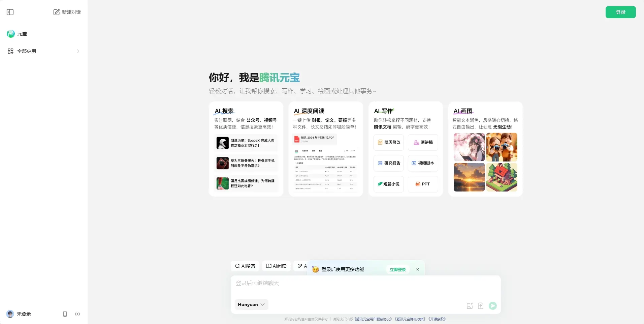Screen dimensions: 644x324
Task: Switch to the AI阅读 mode tab
Action: pos(276,266)
